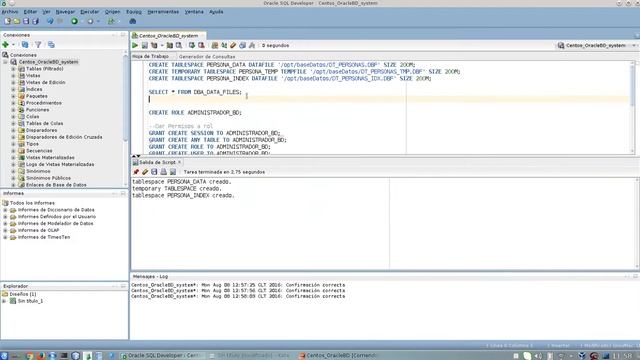640x360 pixels.
Task: Click the green Back navigation icon
Action: point(74,21)
